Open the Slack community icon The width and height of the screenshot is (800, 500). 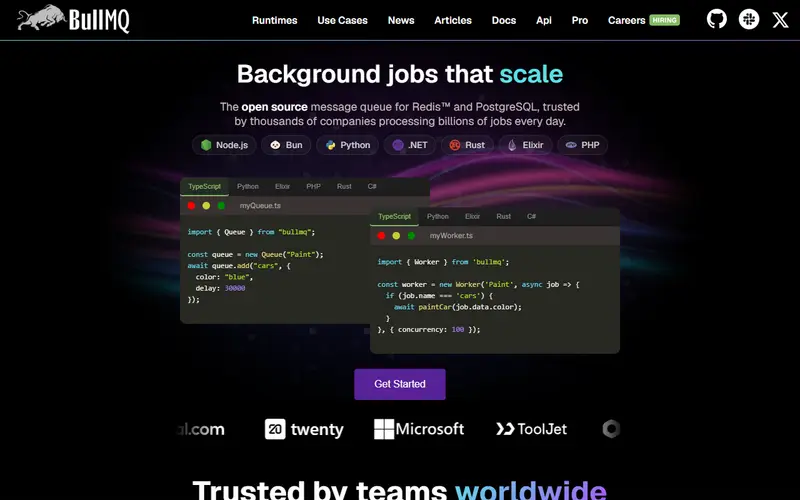pos(748,19)
